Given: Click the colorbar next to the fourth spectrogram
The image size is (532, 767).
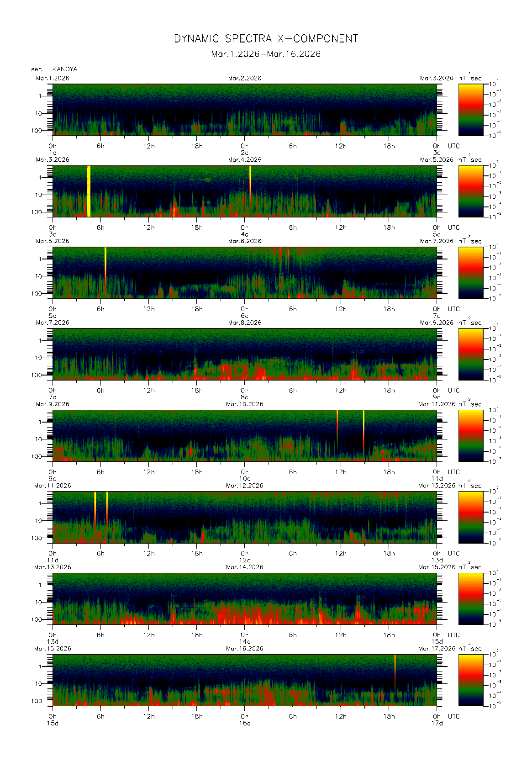Looking at the screenshot, I should click(x=470, y=354).
